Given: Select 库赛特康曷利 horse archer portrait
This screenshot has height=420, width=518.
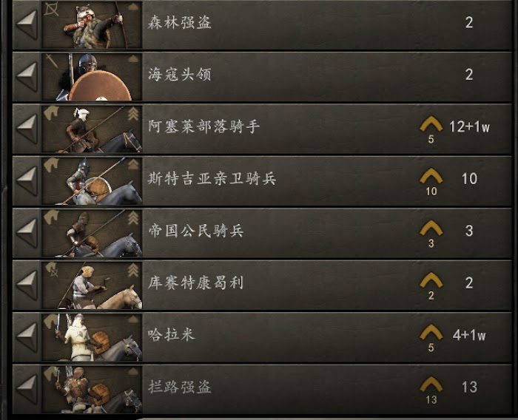Looking at the screenshot, I should pos(92,285).
